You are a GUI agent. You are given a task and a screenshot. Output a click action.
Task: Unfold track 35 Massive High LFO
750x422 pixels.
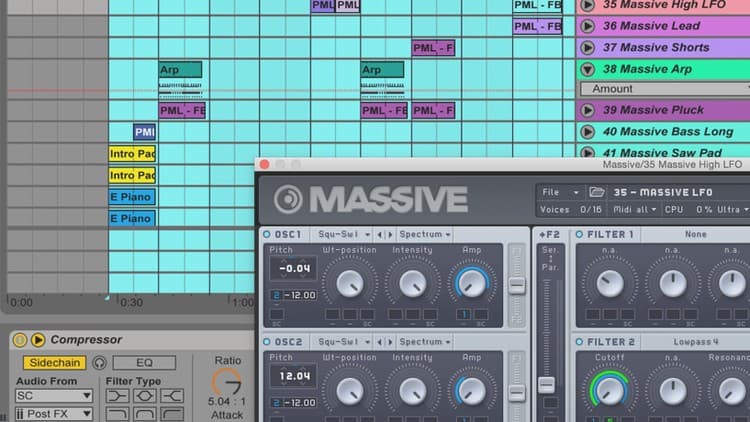click(587, 5)
